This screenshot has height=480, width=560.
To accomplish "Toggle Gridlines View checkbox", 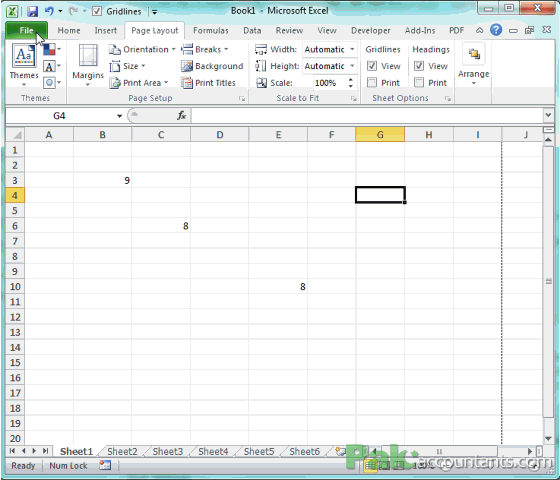I will [x=372, y=66].
